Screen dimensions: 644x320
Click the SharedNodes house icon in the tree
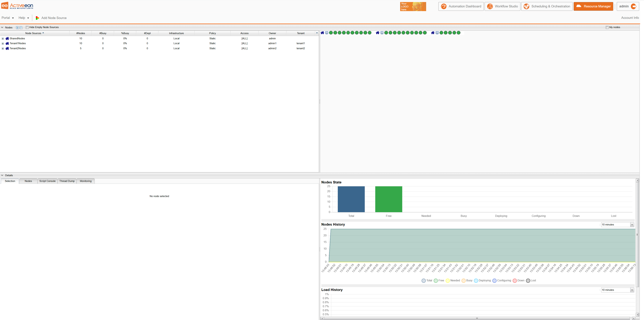tap(7, 38)
